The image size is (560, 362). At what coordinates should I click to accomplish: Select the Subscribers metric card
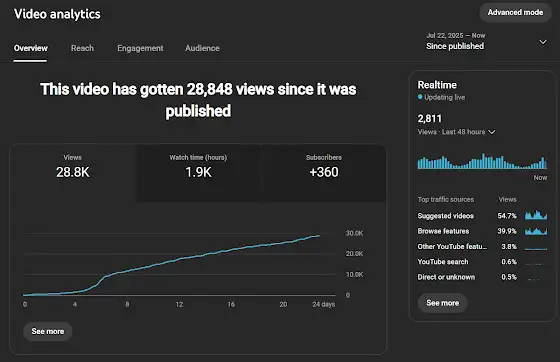coord(324,173)
